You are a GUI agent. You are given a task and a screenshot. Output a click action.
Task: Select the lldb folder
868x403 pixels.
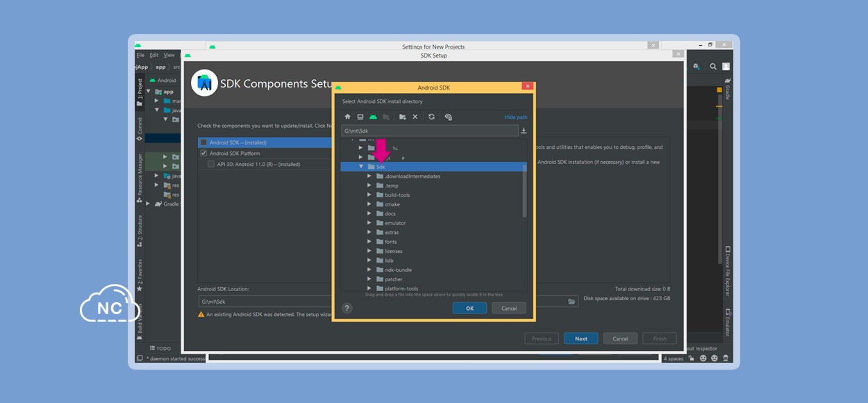[x=389, y=261]
